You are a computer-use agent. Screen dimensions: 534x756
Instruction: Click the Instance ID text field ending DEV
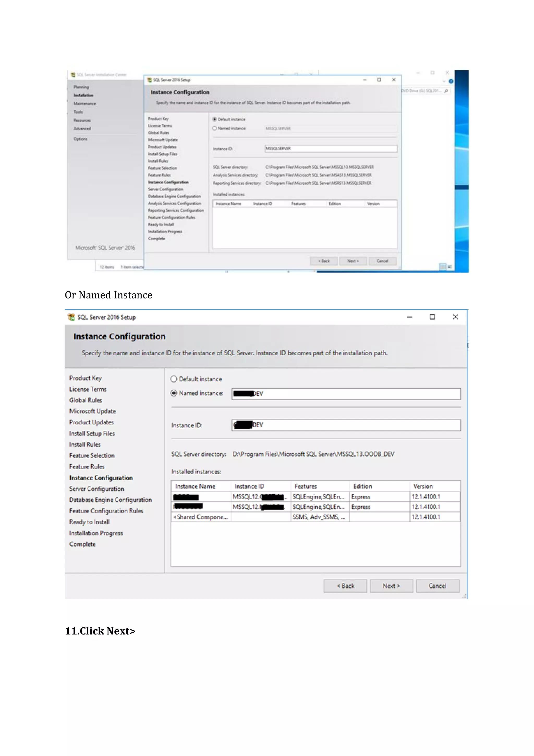345,425
